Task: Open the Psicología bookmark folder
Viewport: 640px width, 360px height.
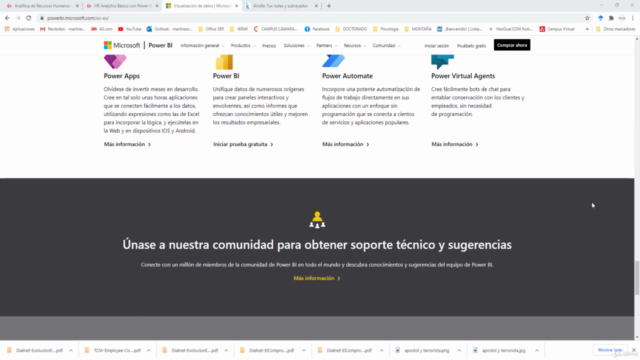Action: (386, 29)
